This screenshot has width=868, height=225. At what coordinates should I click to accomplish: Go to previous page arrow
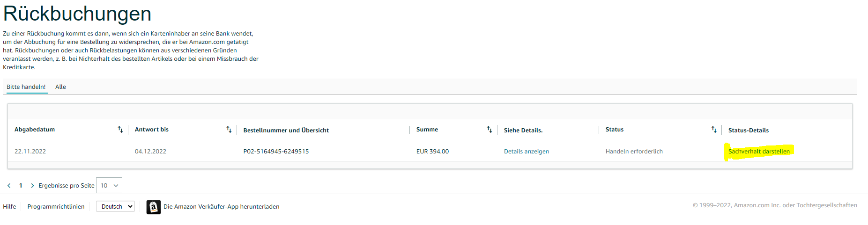point(9,186)
